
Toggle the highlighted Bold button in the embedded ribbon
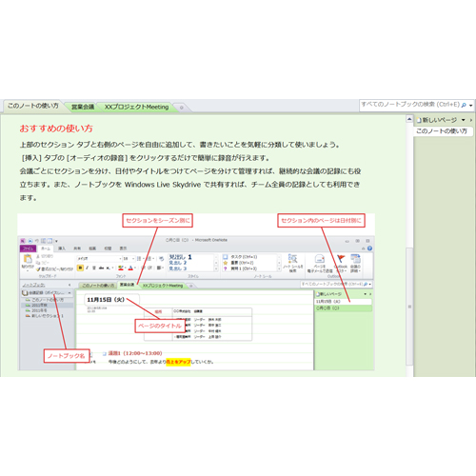tap(80, 268)
